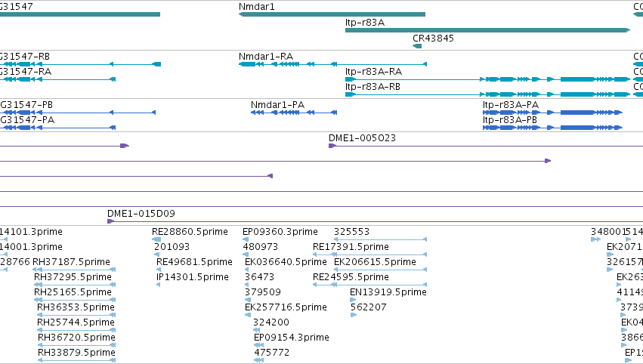The width and height of the screenshot is (643, 364).
Task: Click the RH33879.5prime EST label
Action: [x=76, y=353]
